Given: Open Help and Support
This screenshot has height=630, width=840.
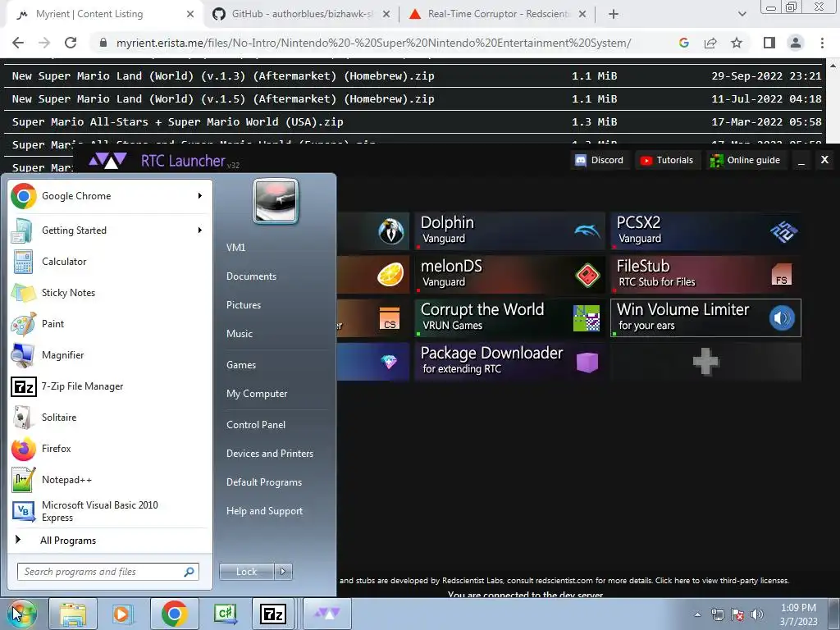Looking at the screenshot, I should (264, 511).
